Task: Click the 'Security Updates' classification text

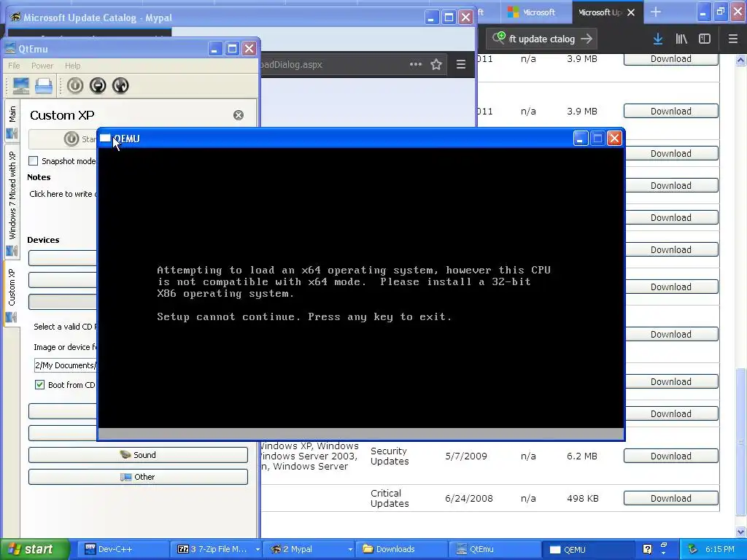Action: (x=390, y=456)
